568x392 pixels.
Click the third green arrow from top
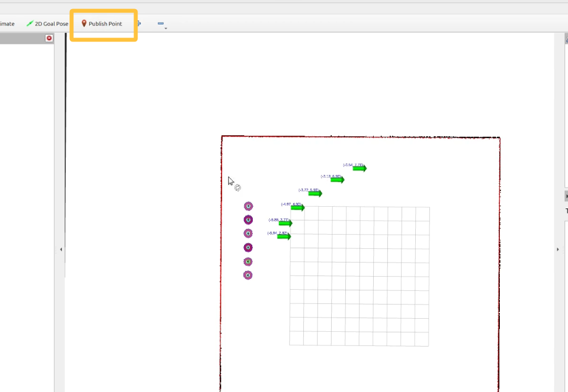click(x=315, y=194)
